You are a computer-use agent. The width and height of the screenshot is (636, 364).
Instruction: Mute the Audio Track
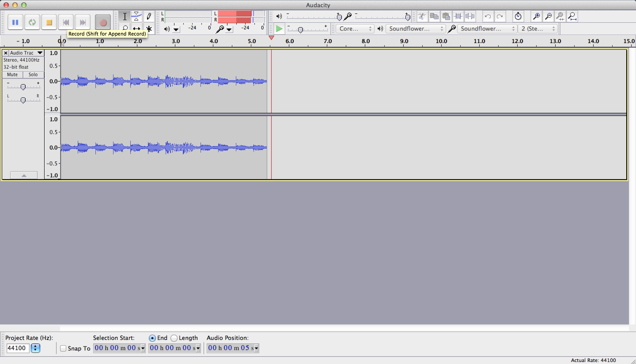coord(12,74)
